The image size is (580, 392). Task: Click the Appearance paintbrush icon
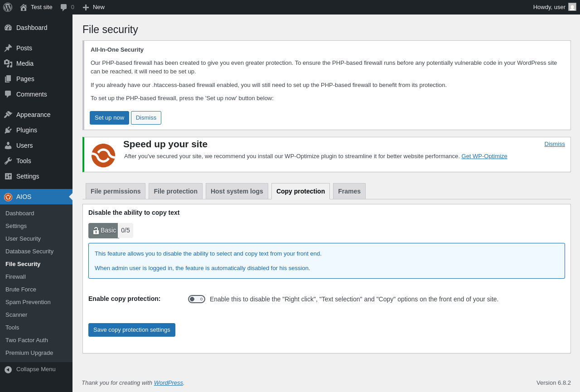point(8,115)
